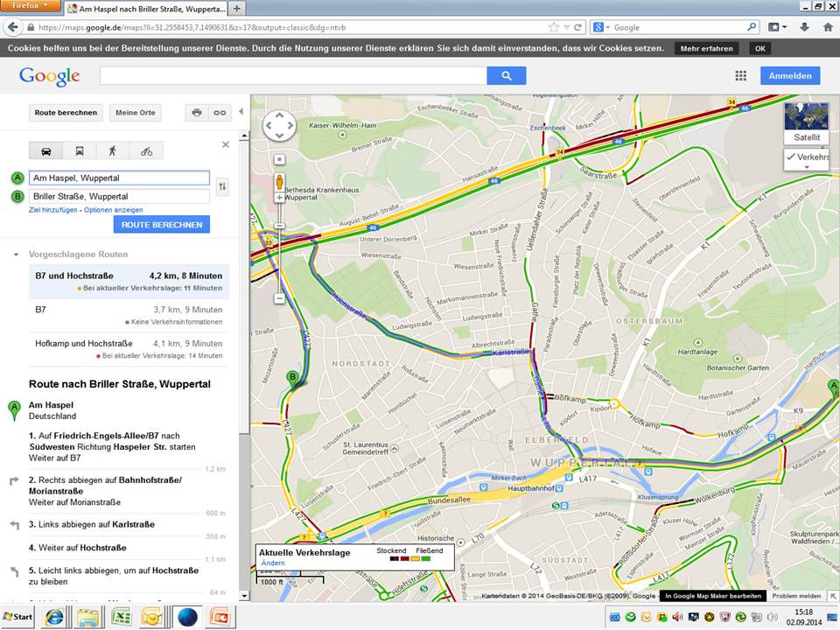Image resolution: width=840 pixels, height=630 pixels.
Task: Collapse the Vorgeschlagene Routen section
Action: (x=16, y=255)
